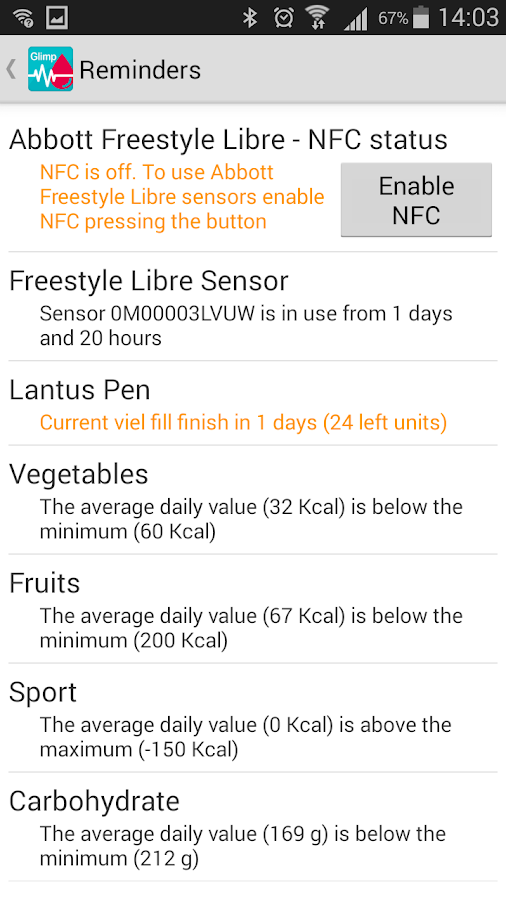Screen dimensions: 506x900
Task: Tap the Abbott Freestyle Libre NFC status heading
Action: click(x=228, y=140)
